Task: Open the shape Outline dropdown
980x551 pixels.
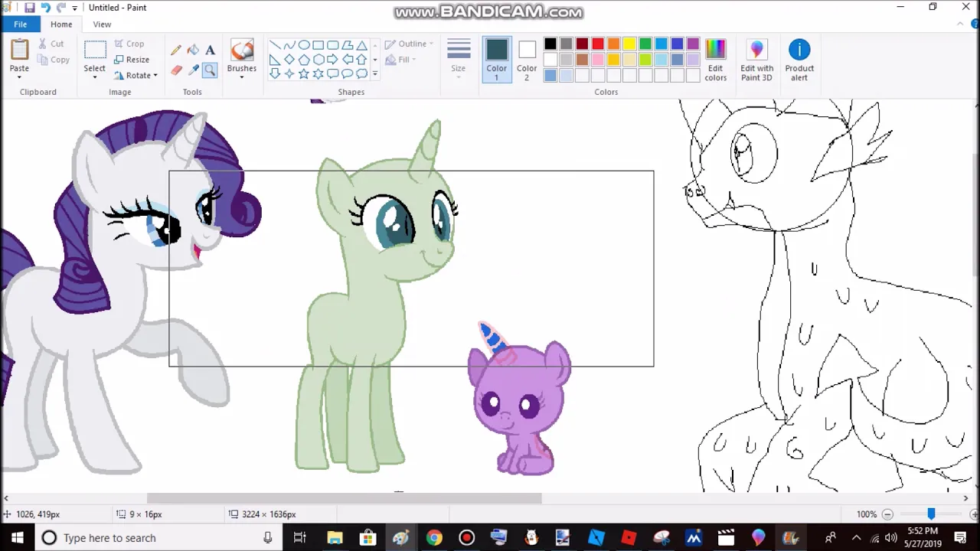Action: (410, 44)
